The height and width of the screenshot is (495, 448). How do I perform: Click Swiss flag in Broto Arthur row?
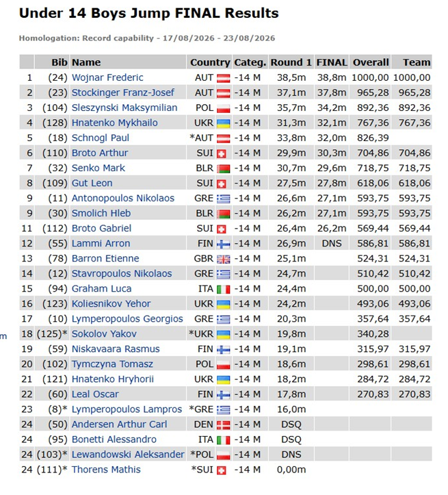click(x=222, y=153)
